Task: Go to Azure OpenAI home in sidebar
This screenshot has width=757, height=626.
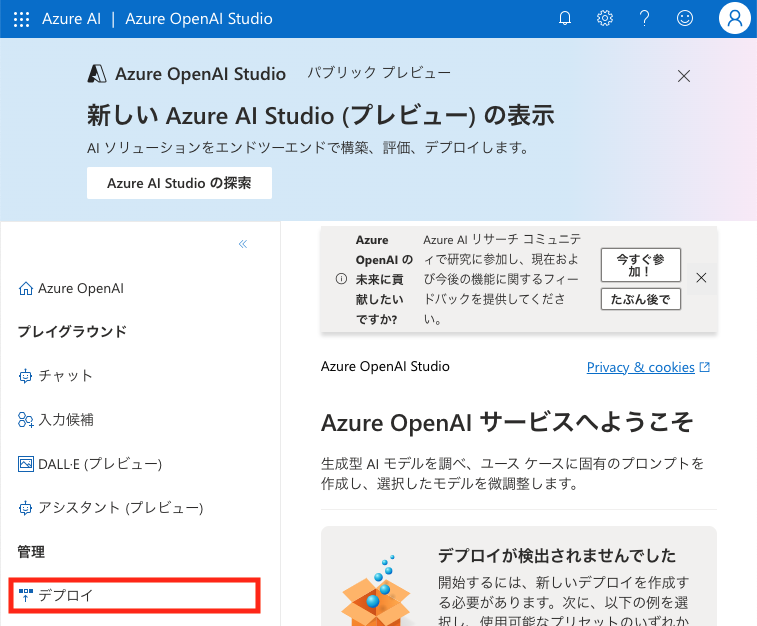Action: (71, 289)
